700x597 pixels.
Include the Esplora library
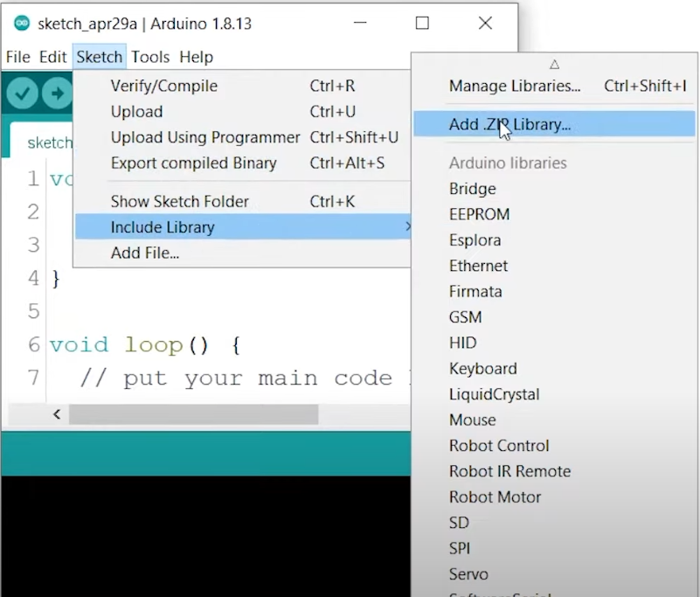(x=554, y=240)
